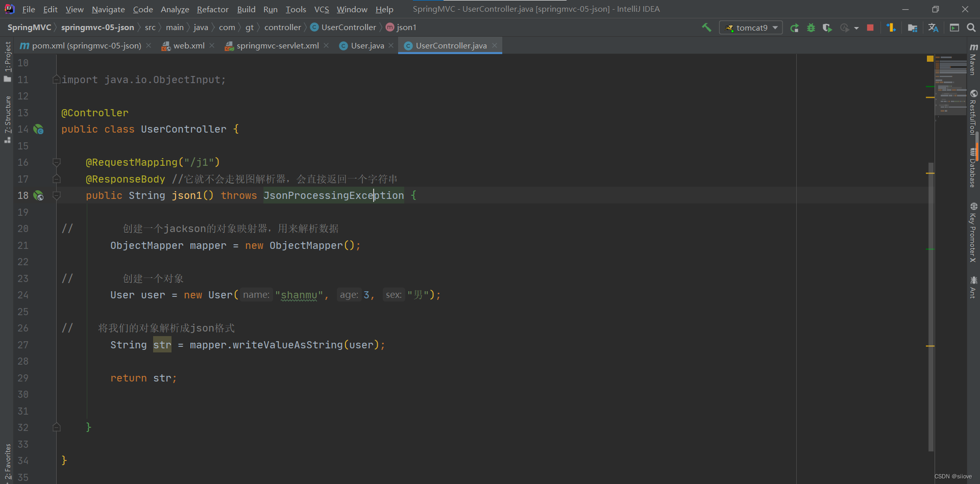Screen dimensions: 980x484
Task: Open Search Everywhere magnifier icon
Action: (x=971, y=28)
